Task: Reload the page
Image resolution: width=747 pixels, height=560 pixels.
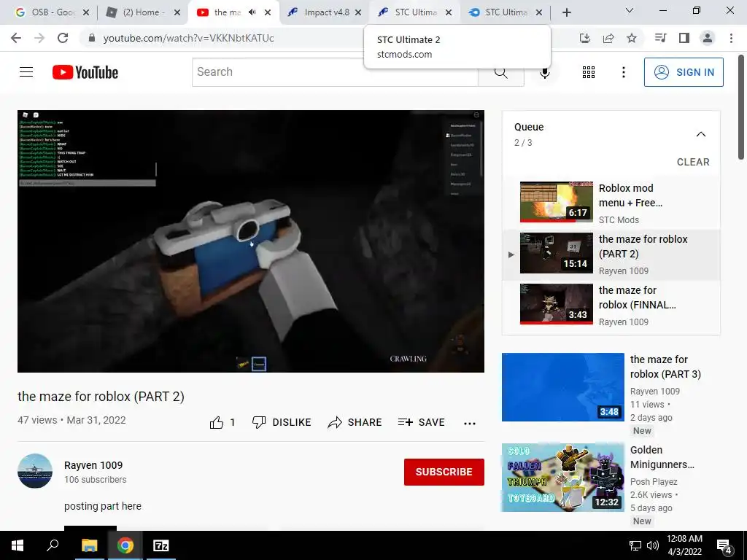Action: [x=63, y=38]
